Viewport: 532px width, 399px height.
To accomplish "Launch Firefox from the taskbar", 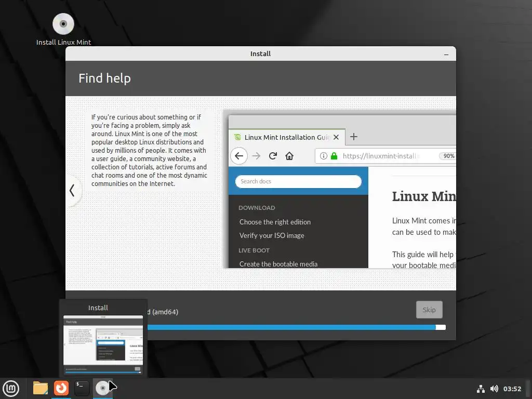I will 61,388.
